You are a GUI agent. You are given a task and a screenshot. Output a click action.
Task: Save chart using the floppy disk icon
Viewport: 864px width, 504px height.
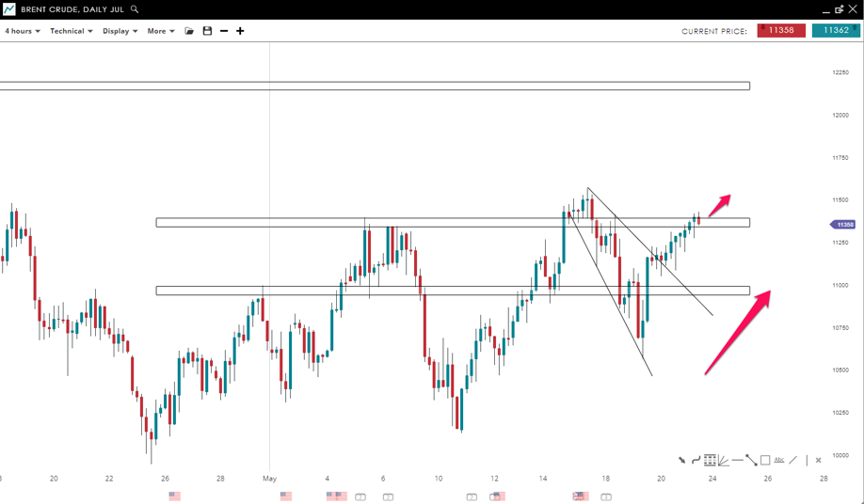point(207,31)
